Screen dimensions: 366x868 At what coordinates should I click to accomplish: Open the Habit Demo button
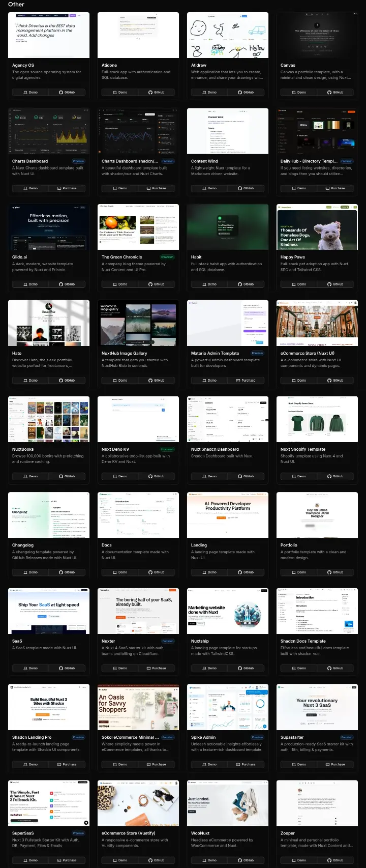[x=209, y=284]
